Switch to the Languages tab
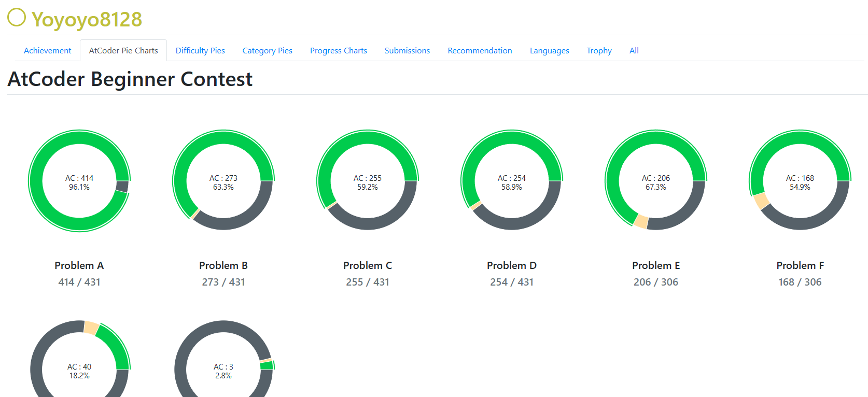Screen dimensions: 868x397 point(549,51)
